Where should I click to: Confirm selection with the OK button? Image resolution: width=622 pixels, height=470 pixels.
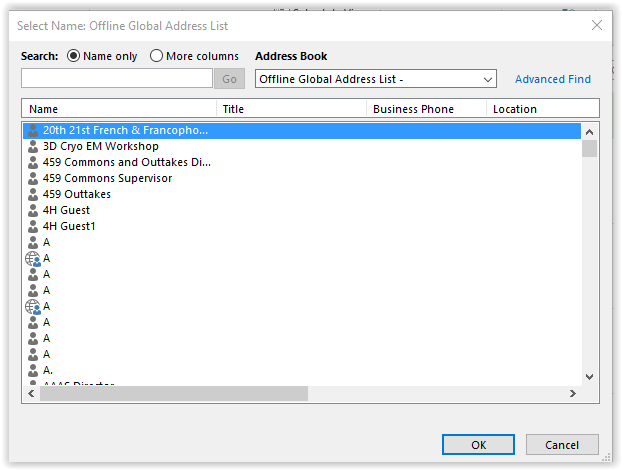pos(478,445)
